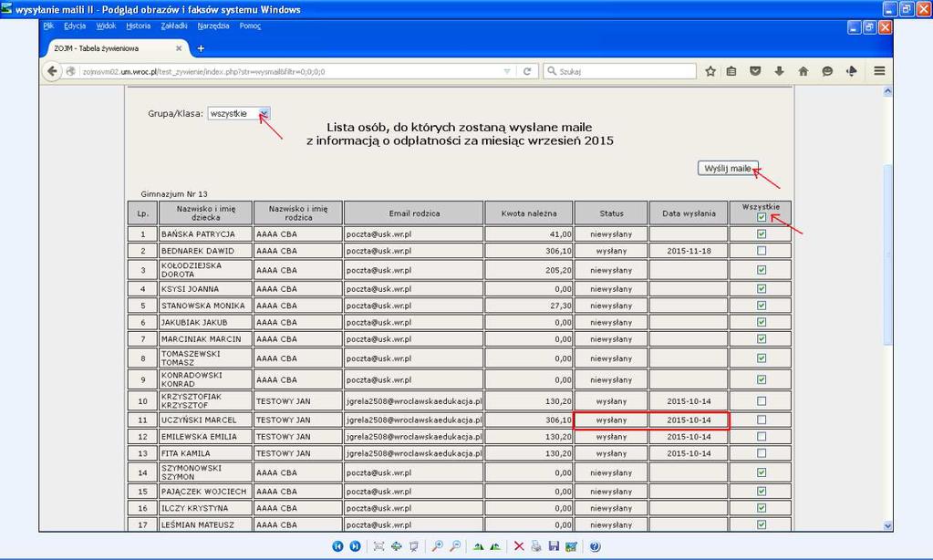Open viewer help icon

pyautogui.click(x=595, y=545)
